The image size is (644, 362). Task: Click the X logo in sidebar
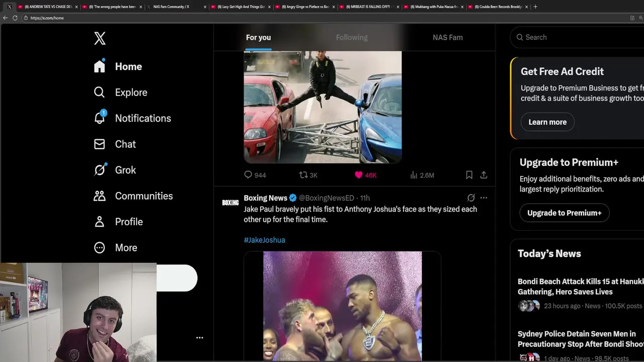100,38
